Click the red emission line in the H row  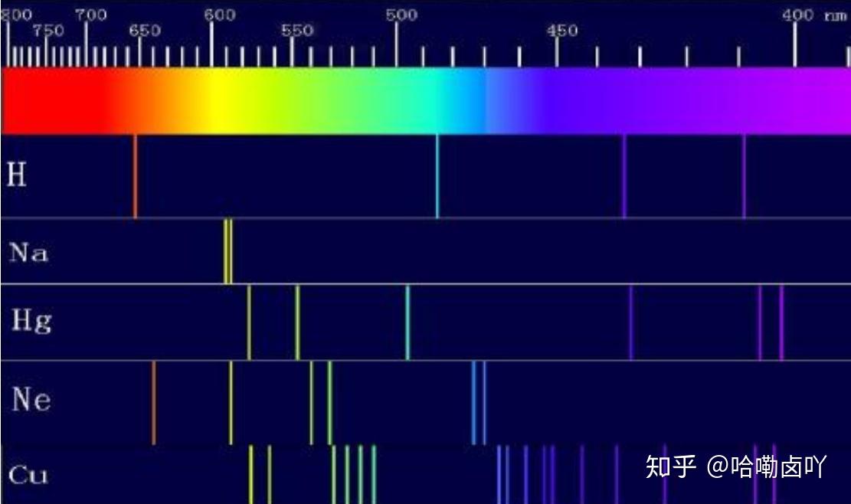[135, 176]
